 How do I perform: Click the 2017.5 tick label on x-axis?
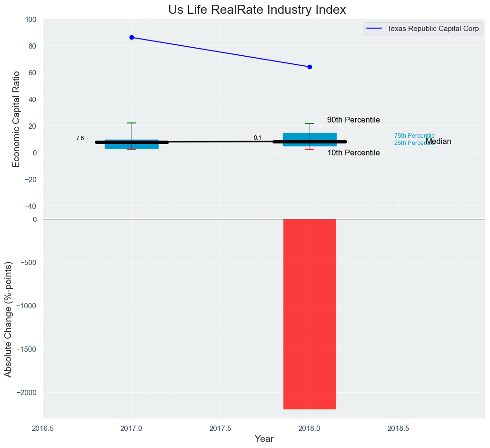(220, 428)
